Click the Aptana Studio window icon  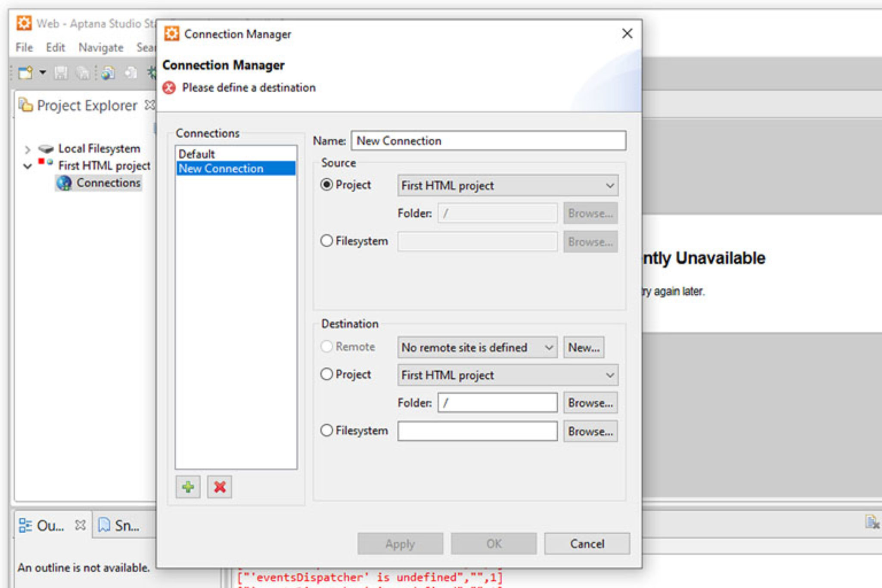pos(24,23)
